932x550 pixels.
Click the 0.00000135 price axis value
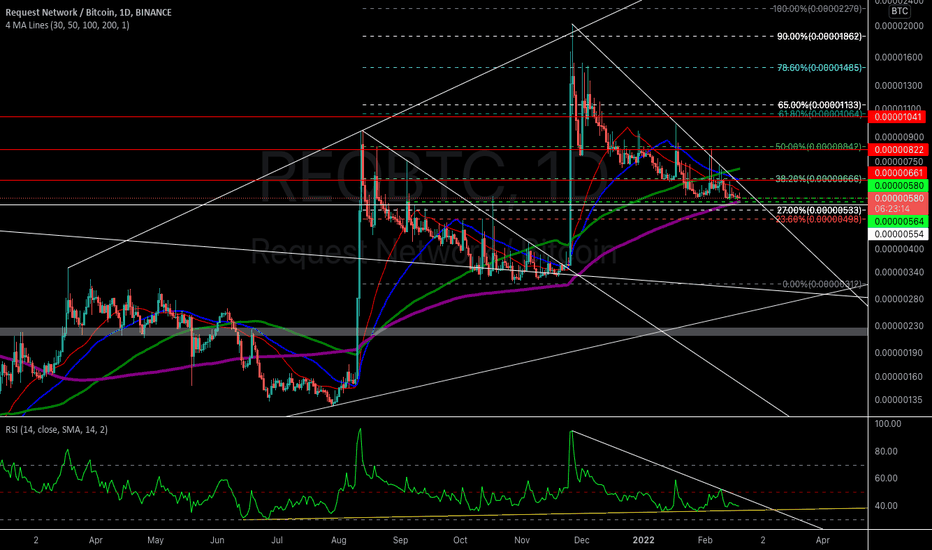899,400
